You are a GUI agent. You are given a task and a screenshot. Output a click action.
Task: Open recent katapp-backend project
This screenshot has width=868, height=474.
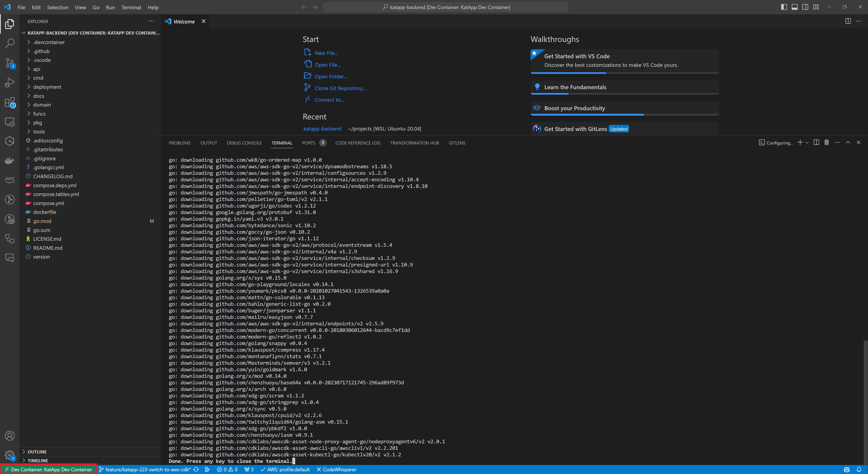click(x=322, y=128)
